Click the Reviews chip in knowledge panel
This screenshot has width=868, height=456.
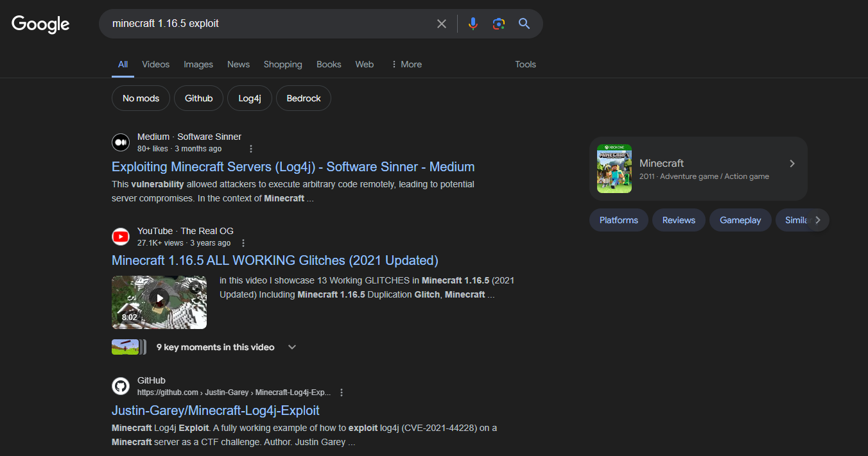[x=679, y=220]
